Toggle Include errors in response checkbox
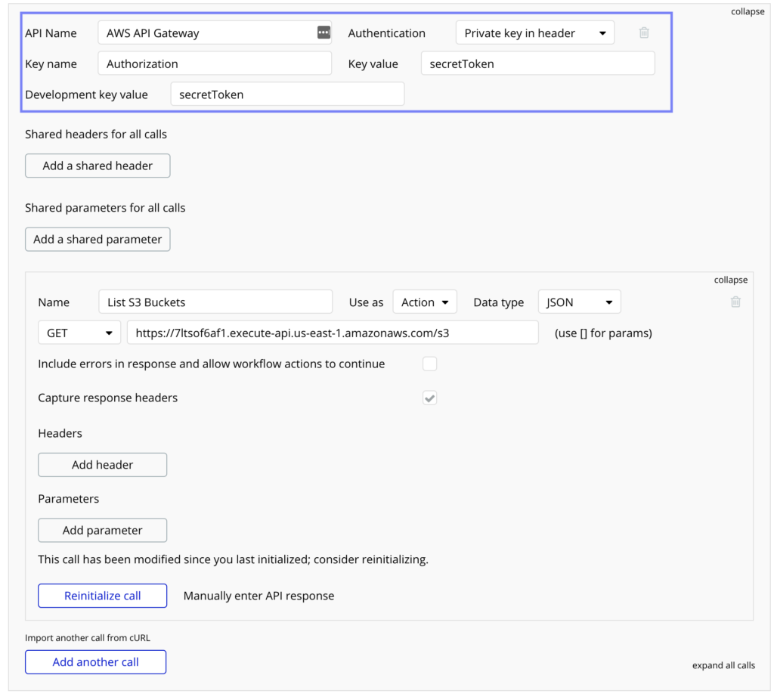The height and width of the screenshot is (700, 774). coord(429,364)
